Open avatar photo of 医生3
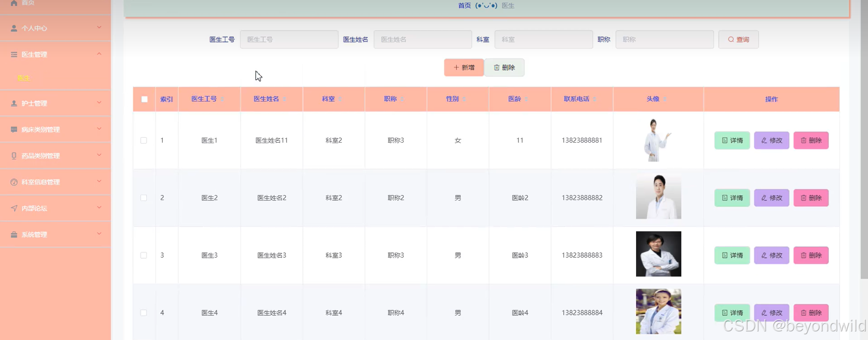Viewport: 868px width, 340px height. [x=658, y=254]
